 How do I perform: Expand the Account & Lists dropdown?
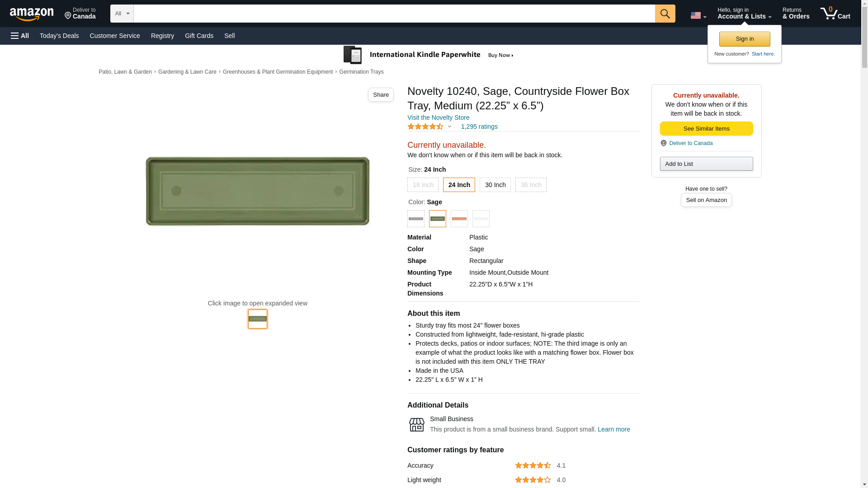click(744, 14)
